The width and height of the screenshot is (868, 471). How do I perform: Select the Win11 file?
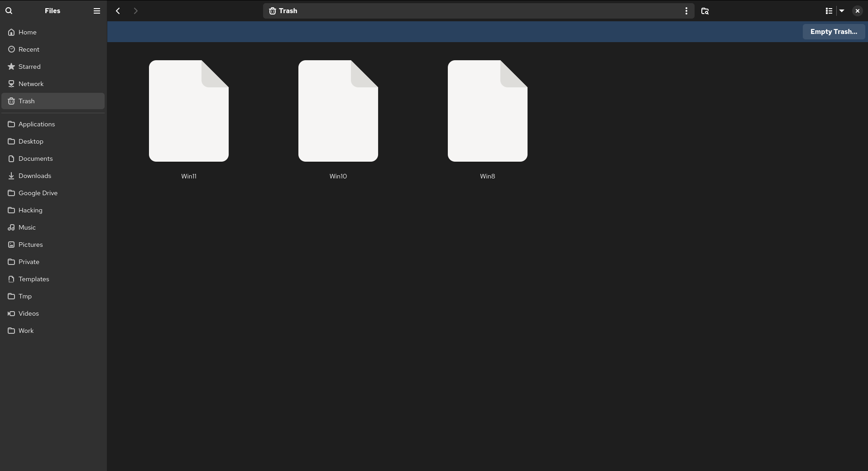coord(189,111)
